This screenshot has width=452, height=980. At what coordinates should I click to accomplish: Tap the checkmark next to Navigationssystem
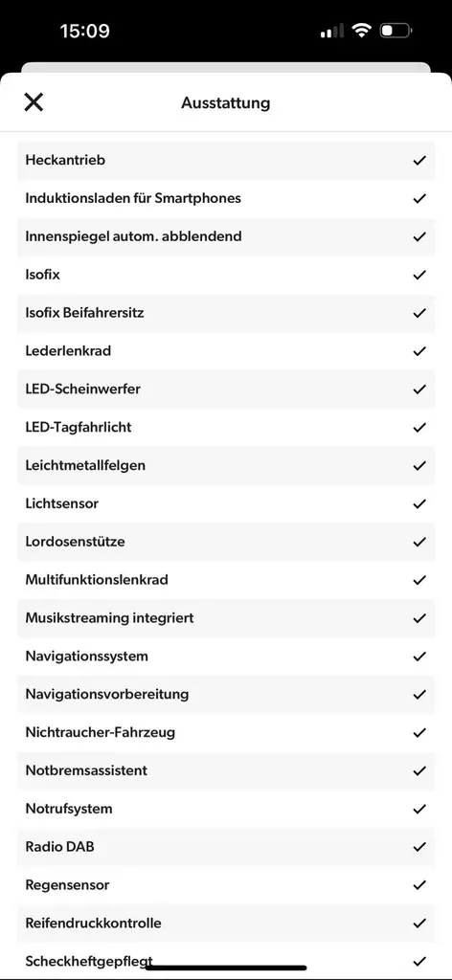(x=419, y=657)
